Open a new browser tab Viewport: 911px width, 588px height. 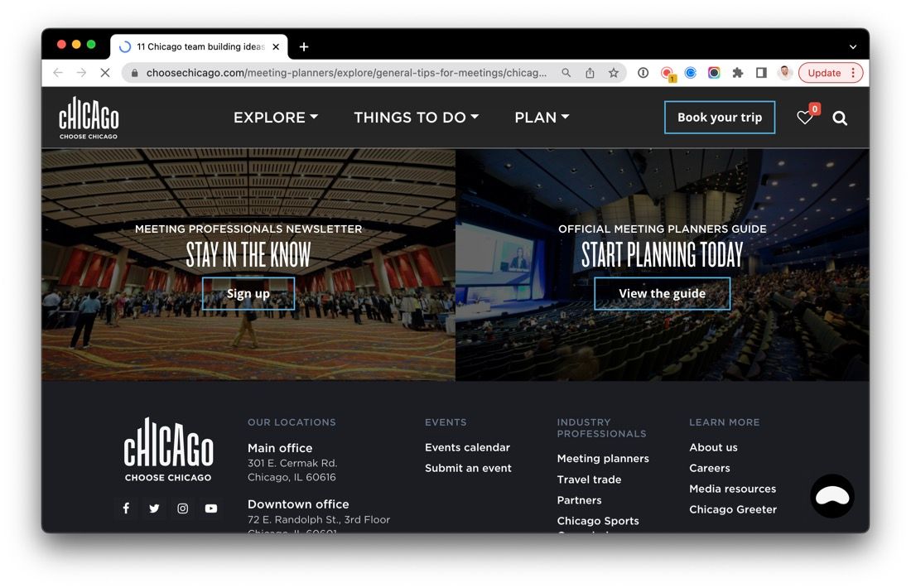coord(304,46)
